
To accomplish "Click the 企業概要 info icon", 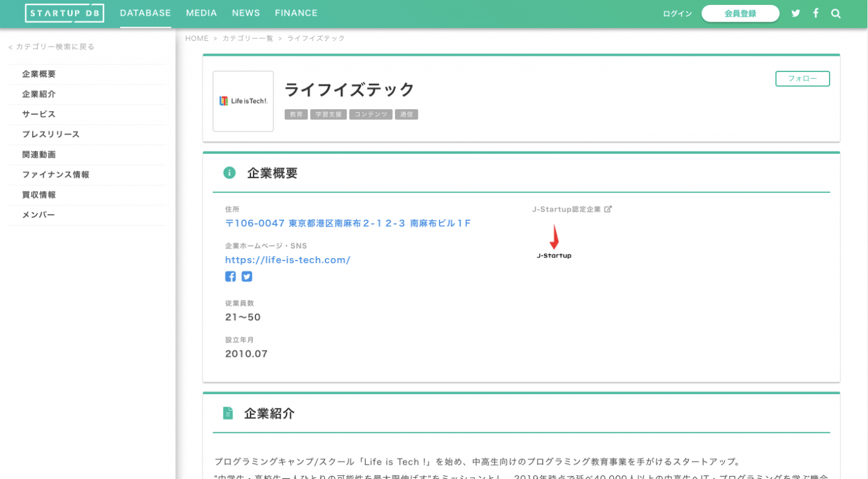I will pos(229,172).
